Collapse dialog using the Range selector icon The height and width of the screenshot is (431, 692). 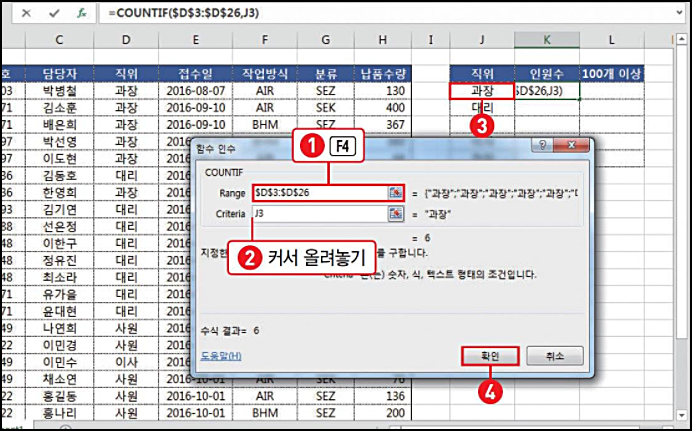tap(396, 193)
